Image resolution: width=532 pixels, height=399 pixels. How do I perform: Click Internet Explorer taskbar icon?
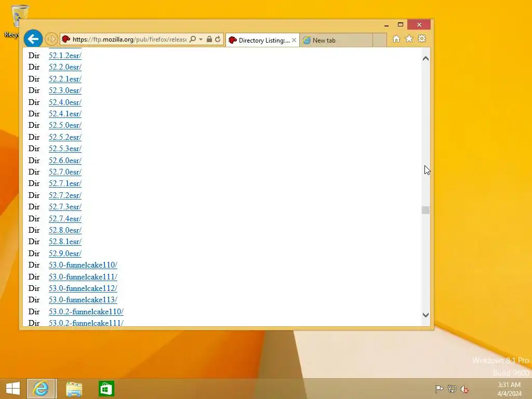pos(41,389)
